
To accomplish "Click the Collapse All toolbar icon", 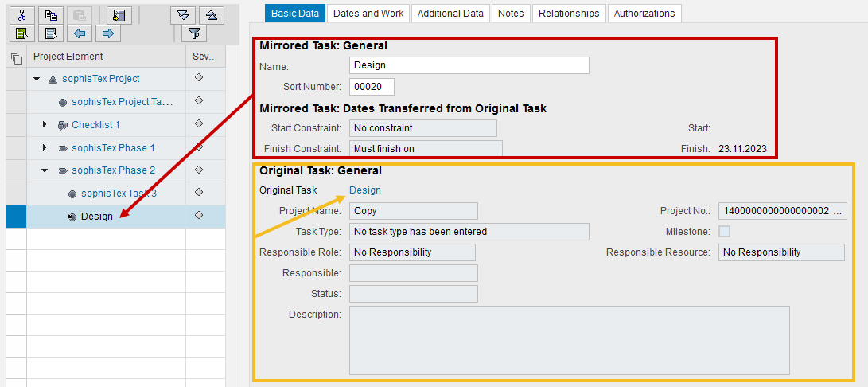I will pos(211,15).
